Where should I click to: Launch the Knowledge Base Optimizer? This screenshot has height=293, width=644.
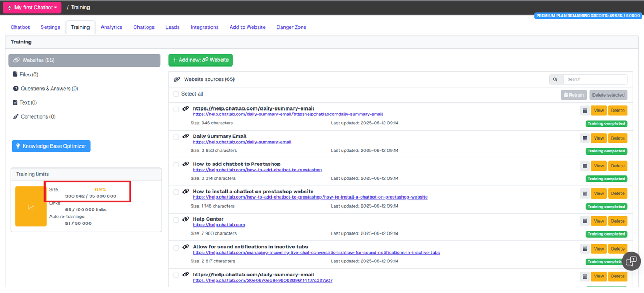coord(51,146)
